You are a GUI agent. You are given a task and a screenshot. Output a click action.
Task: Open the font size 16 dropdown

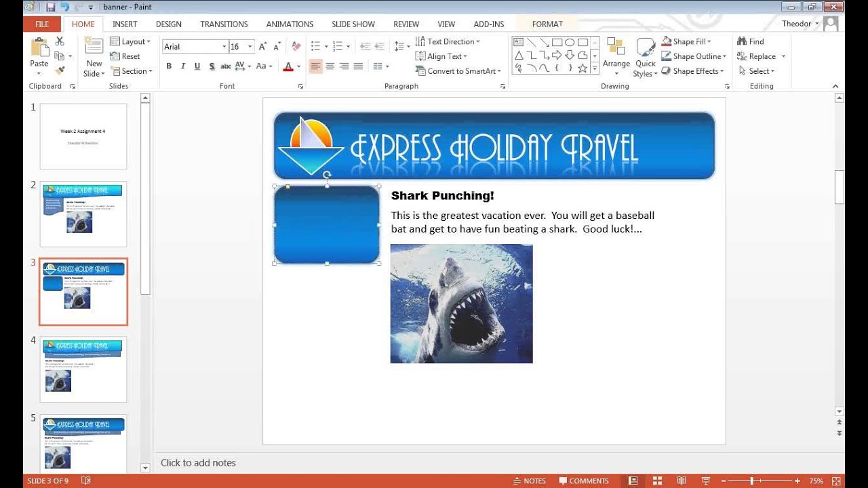point(250,47)
